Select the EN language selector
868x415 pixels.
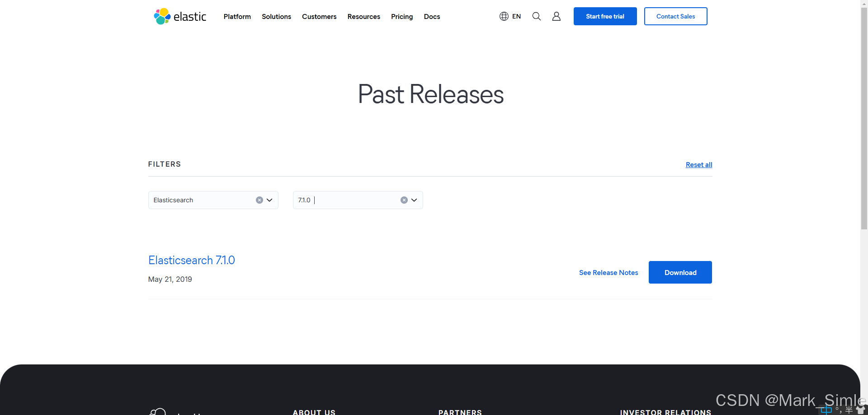pyautogui.click(x=516, y=16)
